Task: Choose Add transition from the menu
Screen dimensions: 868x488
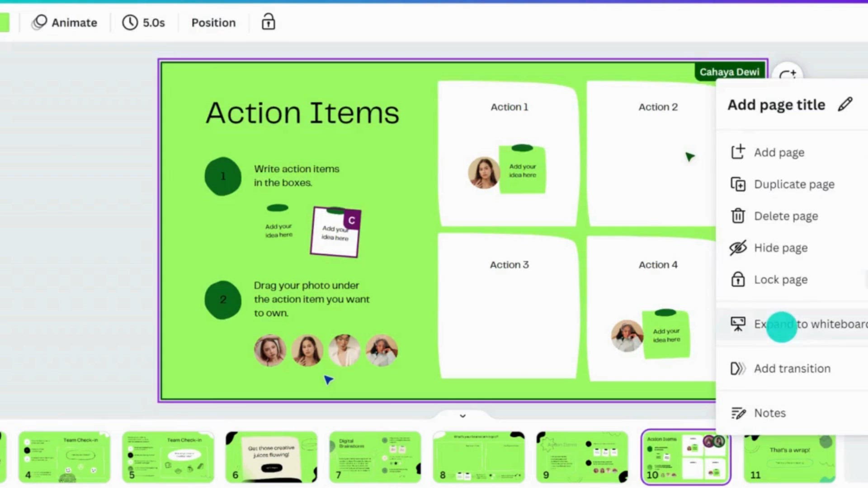Action: coord(792,369)
